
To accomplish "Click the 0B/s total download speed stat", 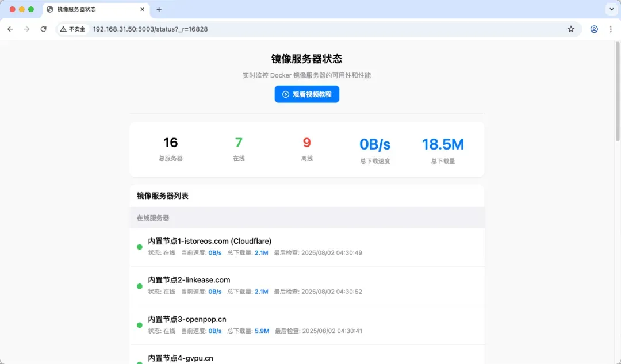I will click(x=375, y=144).
